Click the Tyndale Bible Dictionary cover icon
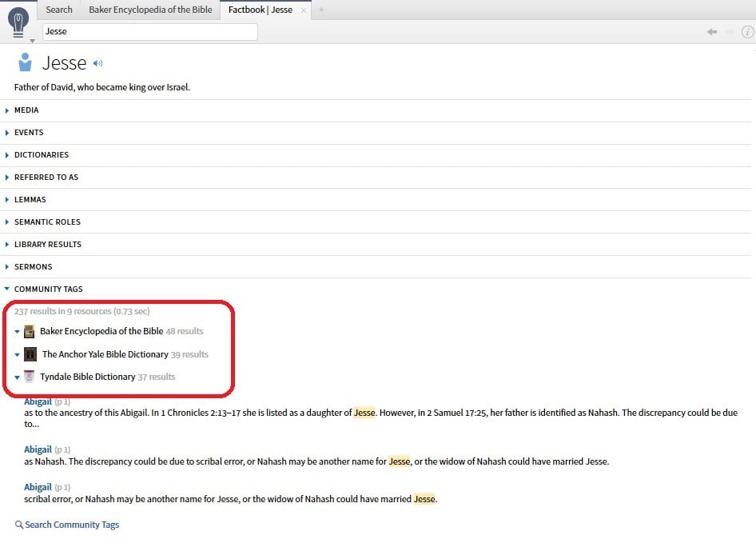The width and height of the screenshot is (756, 539). tap(29, 377)
